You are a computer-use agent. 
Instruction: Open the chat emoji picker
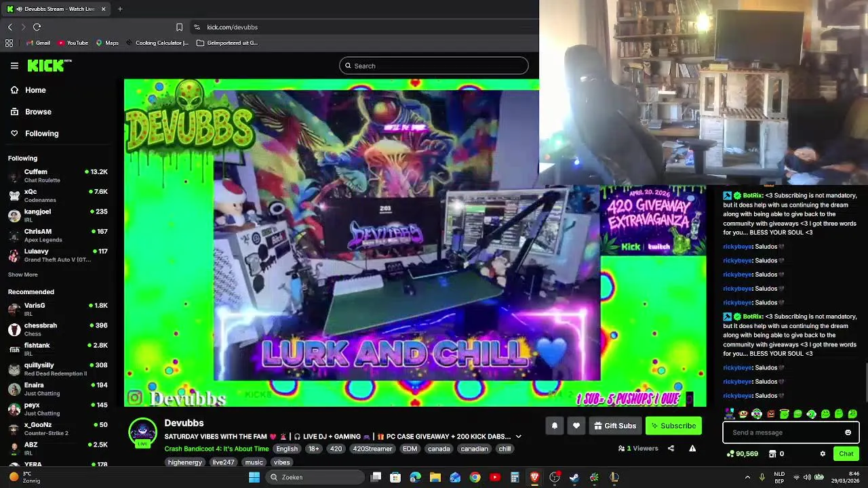pos(848,432)
